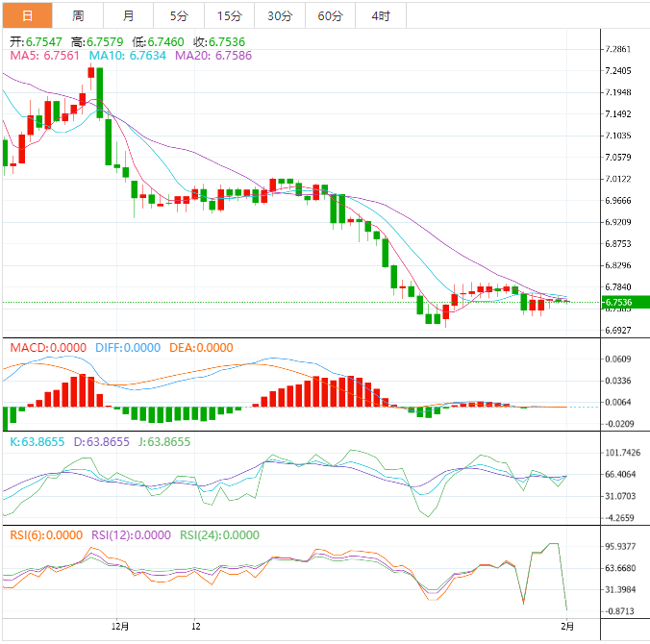Click the RSI(6):0.0000 label
The width and height of the screenshot is (650, 644).
click(x=45, y=535)
